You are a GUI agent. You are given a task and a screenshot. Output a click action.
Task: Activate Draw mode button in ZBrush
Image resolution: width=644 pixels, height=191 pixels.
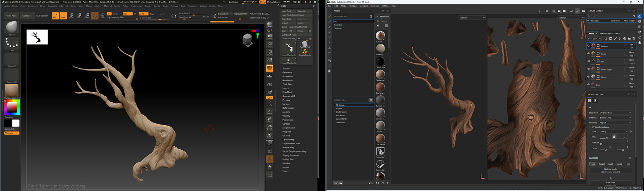(x=63, y=16)
